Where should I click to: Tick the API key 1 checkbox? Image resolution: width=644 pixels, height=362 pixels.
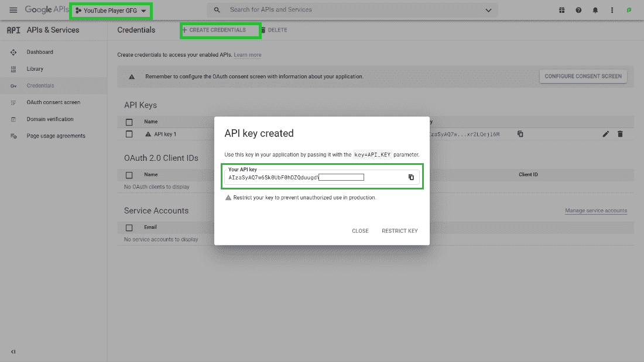click(x=129, y=134)
